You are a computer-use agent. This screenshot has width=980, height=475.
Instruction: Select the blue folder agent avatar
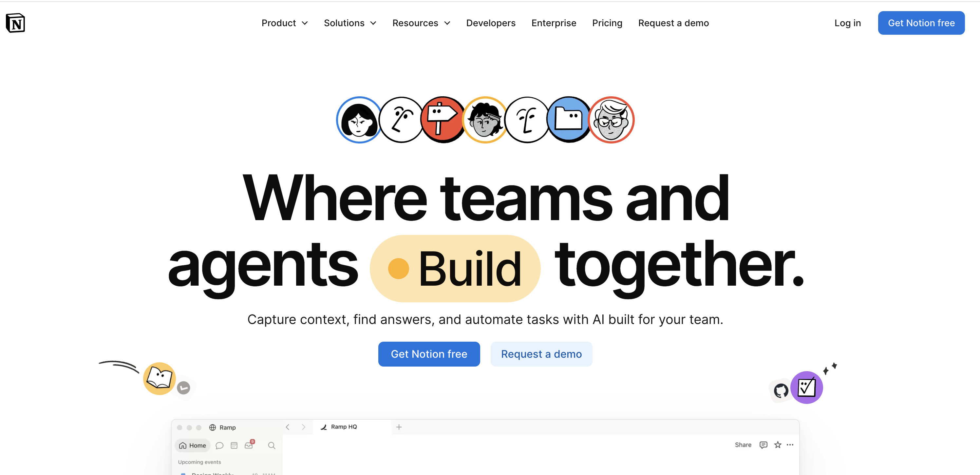[x=569, y=120]
